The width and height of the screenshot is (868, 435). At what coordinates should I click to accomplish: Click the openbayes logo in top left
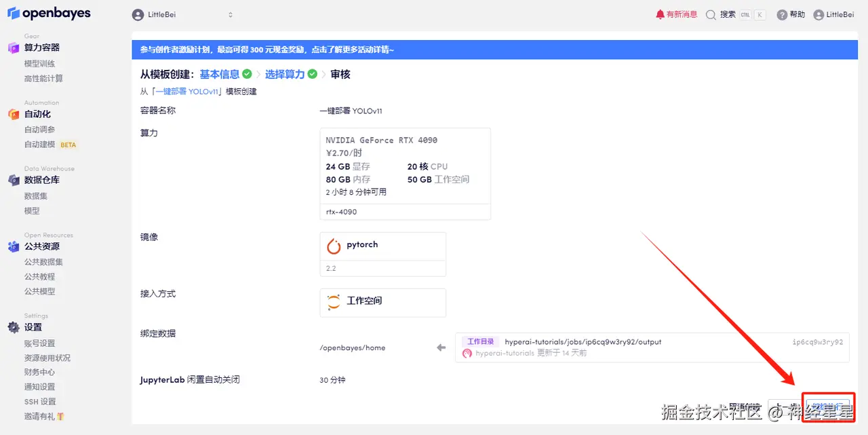(x=49, y=13)
